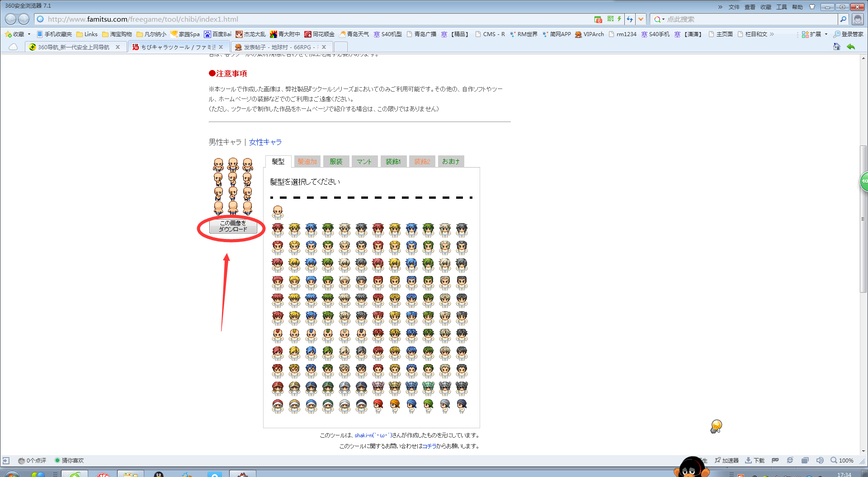Open the 服装 tab
Screen dimensions: 868x477
tap(336, 162)
